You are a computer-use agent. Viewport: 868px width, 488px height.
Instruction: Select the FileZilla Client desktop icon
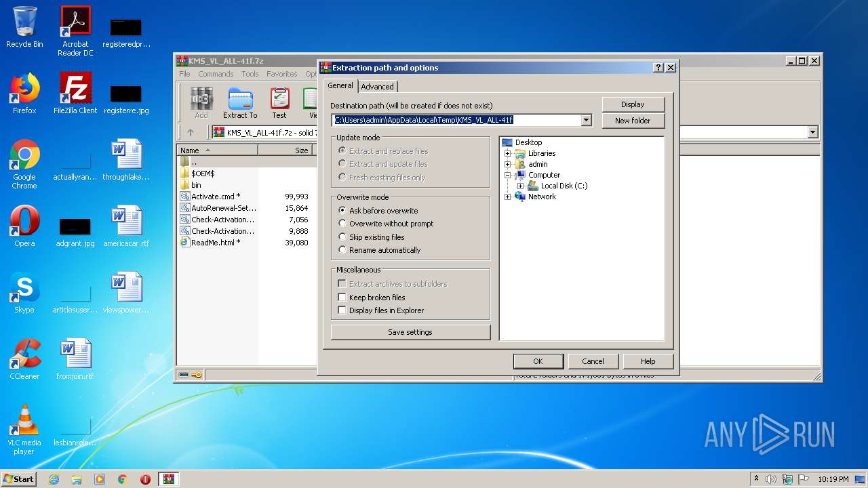coord(75,94)
